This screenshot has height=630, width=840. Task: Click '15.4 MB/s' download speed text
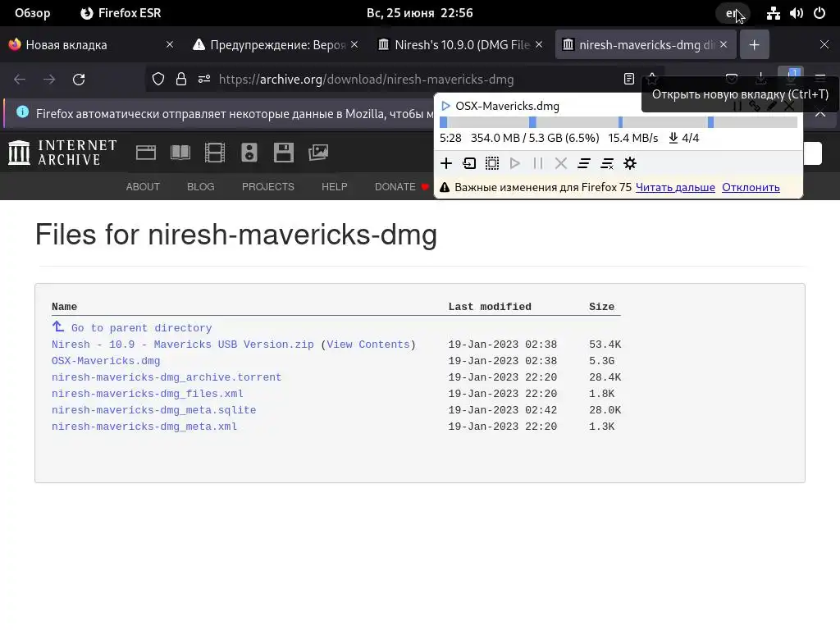click(x=632, y=138)
